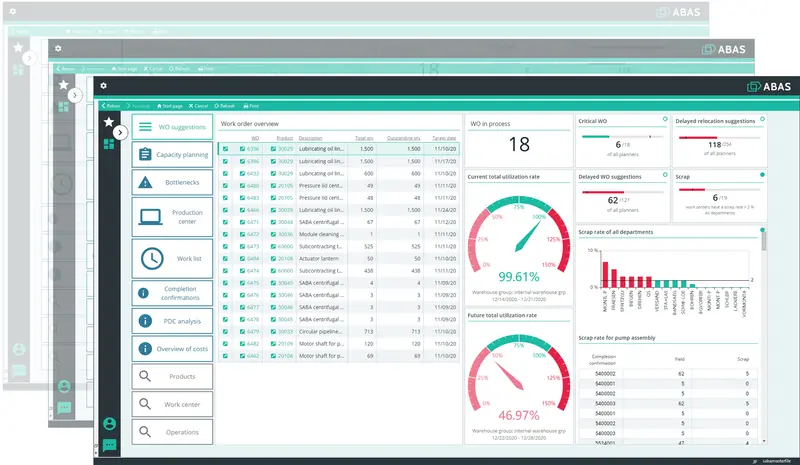Open the Work list tile
Viewport: 800px width, 465px height.
(x=172, y=258)
